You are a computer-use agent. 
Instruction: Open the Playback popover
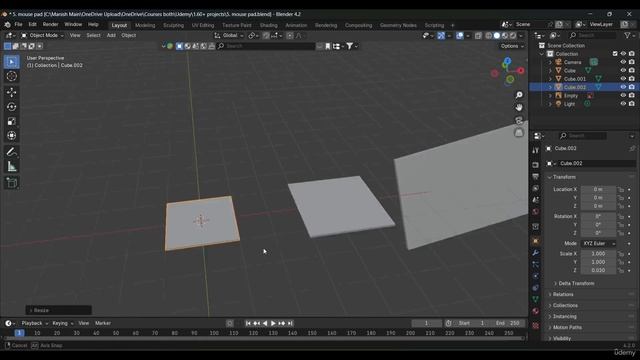click(x=34, y=323)
